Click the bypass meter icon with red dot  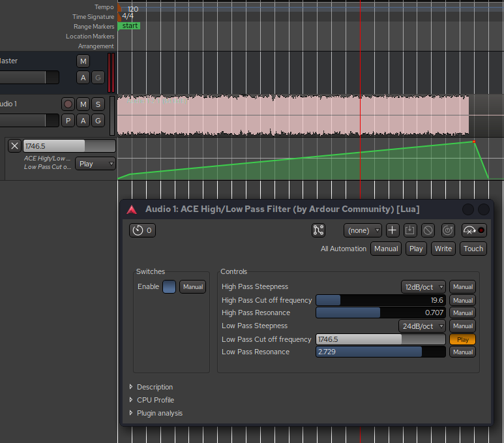(473, 230)
